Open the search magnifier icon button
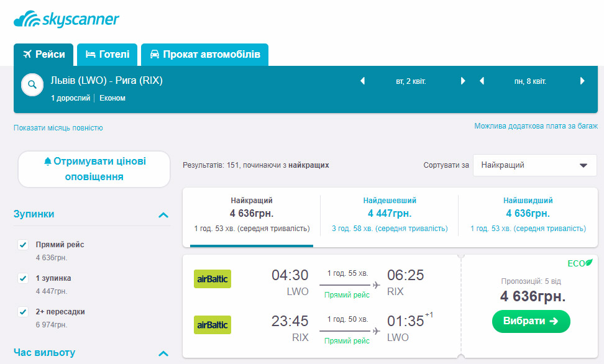 (32, 84)
